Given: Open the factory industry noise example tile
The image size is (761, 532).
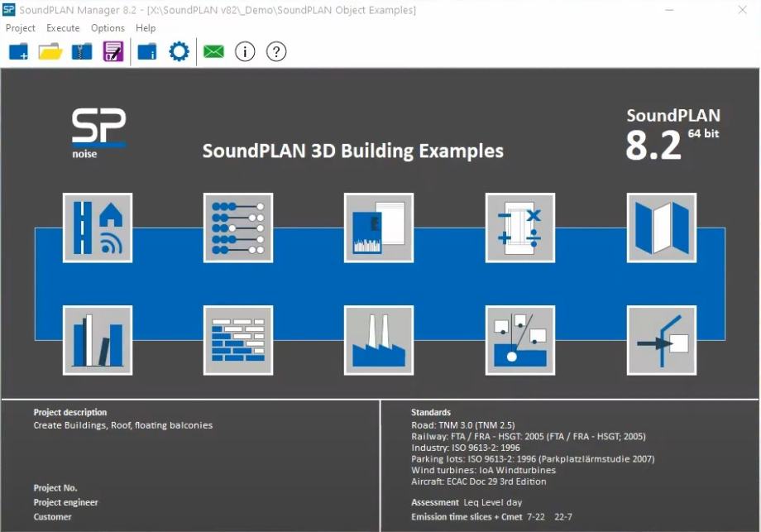Looking at the screenshot, I should pyautogui.click(x=379, y=339).
